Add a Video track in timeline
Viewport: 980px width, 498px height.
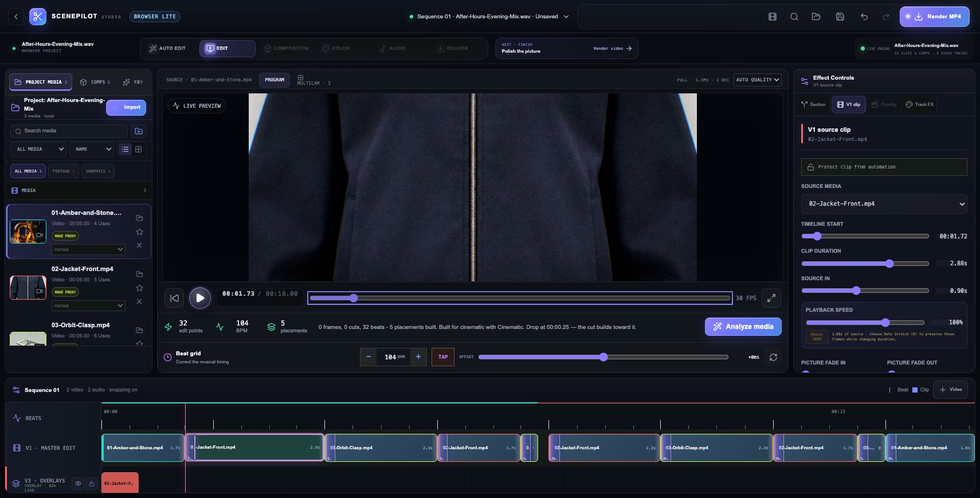tap(951, 390)
